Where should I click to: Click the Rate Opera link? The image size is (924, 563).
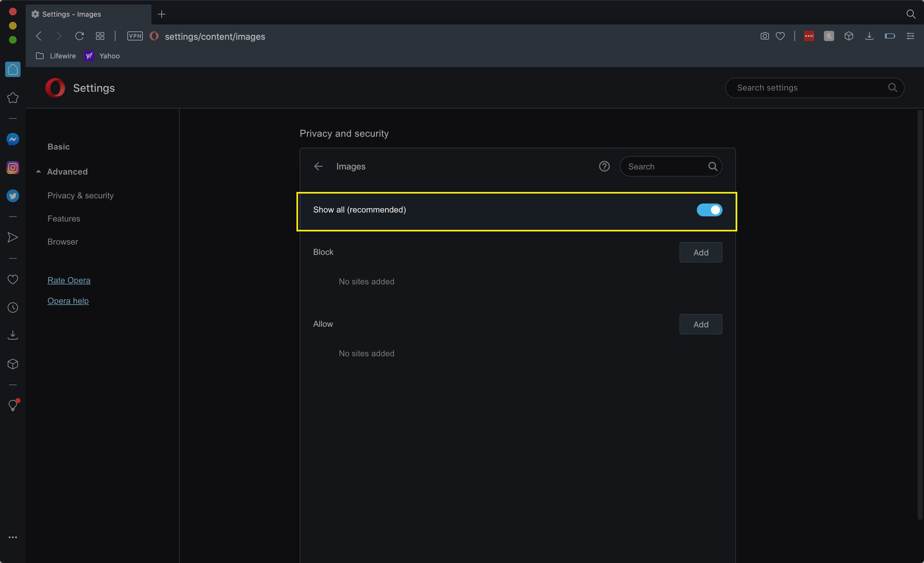click(x=69, y=281)
